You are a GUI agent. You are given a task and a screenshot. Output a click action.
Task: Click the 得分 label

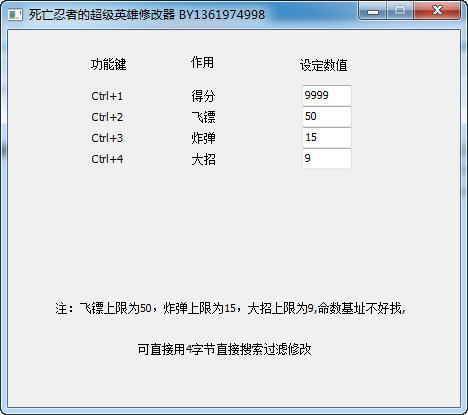[203, 96]
